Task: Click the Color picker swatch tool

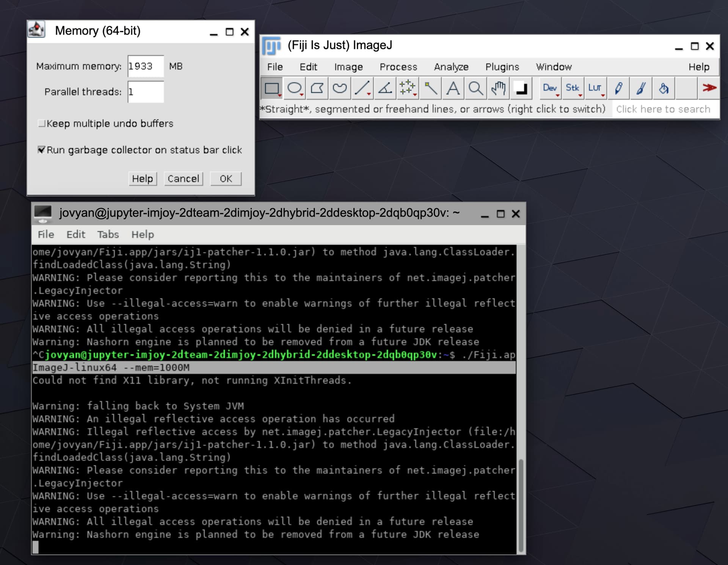Action: 521,88
